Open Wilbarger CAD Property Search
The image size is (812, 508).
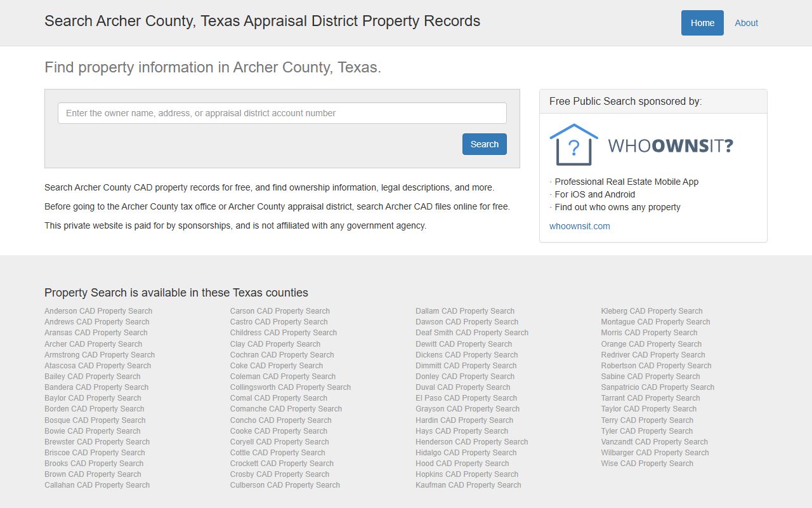(655, 453)
